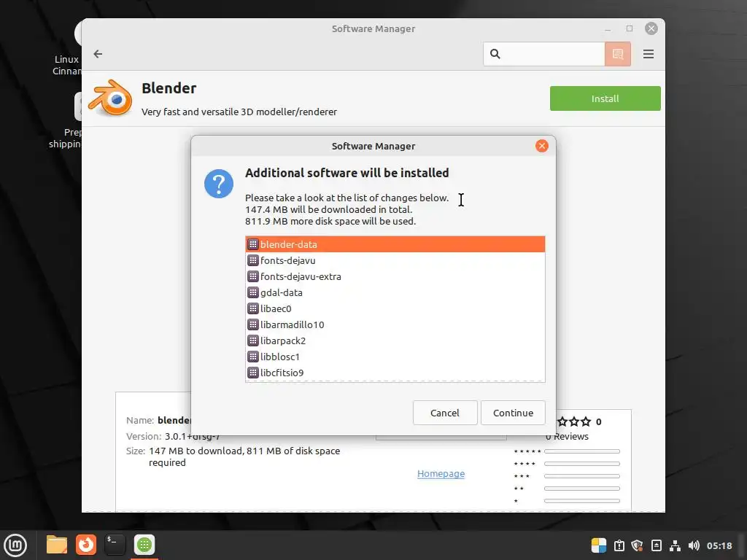Click the package icon beside libblosc1
Viewport: 747px width, 560px height.
tap(253, 357)
